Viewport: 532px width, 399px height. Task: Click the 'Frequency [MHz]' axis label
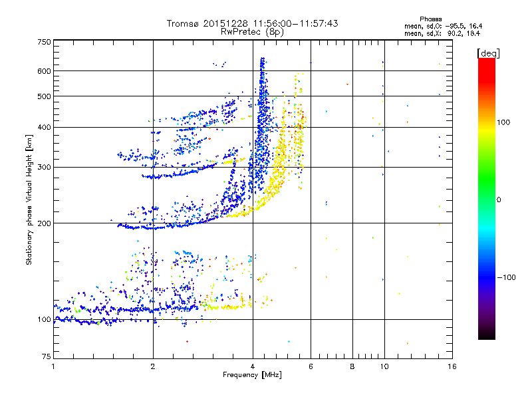click(253, 375)
